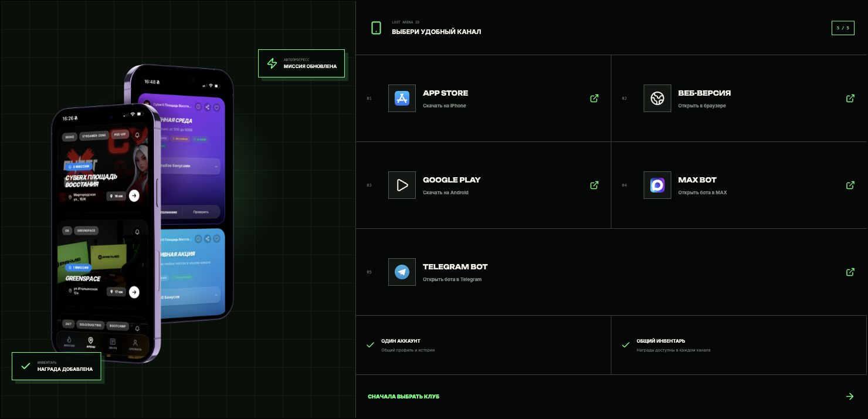Select Арены tab in phone bottom bar
Viewport: 868px width, 419px height.
click(x=91, y=343)
